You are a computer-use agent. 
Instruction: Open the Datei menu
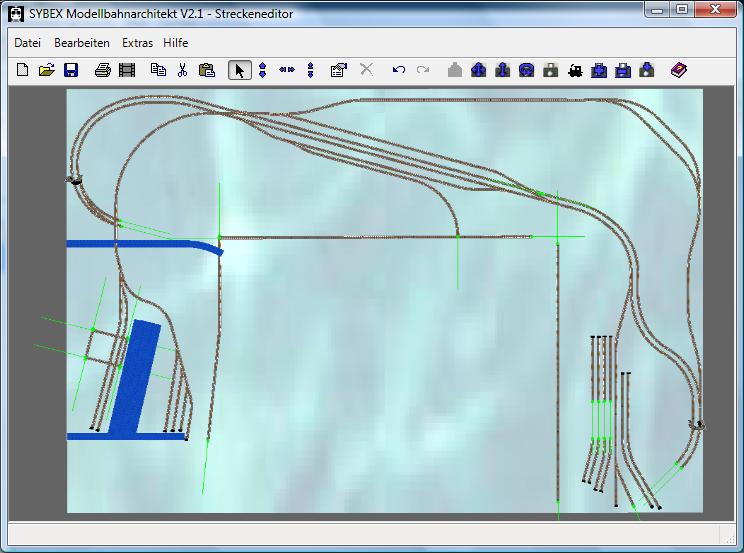tap(27, 43)
